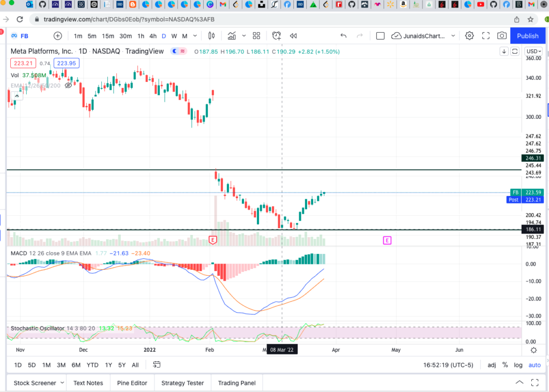Open the candlestick chart style selector
The height and width of the screenshot is (392, 549).
[x=211, y=36]
